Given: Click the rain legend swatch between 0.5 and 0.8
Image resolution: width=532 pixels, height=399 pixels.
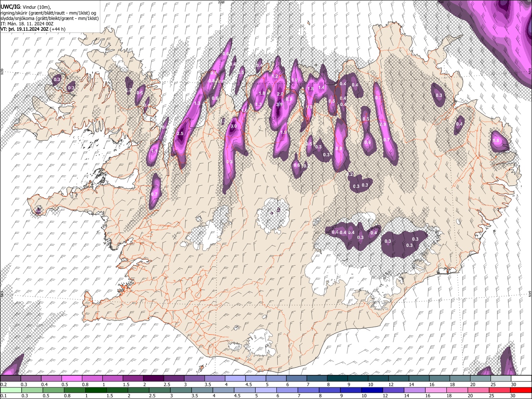Looking at the screenshot, I should [x=53, y=390].
